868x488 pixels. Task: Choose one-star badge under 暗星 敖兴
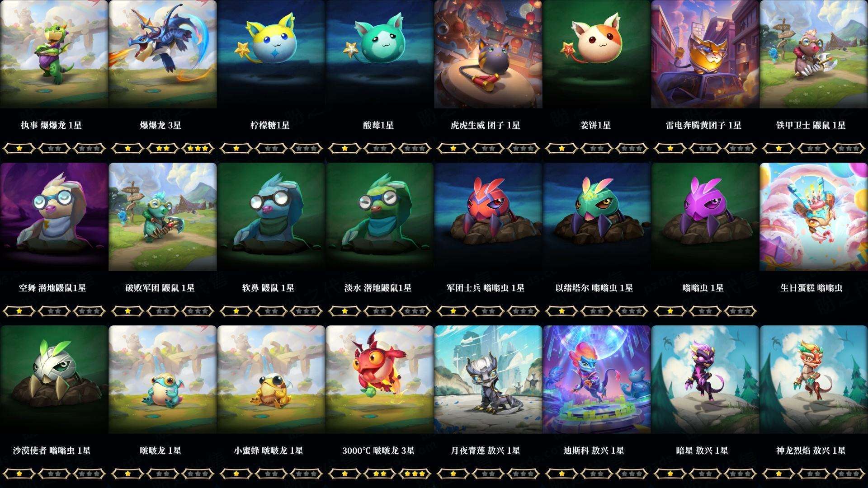tap(670, 474)
